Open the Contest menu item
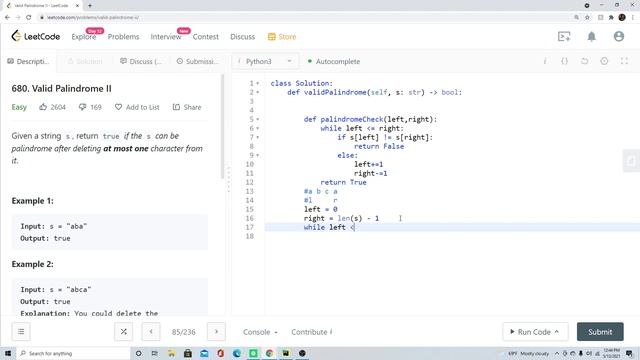 (x=206, y=37)
